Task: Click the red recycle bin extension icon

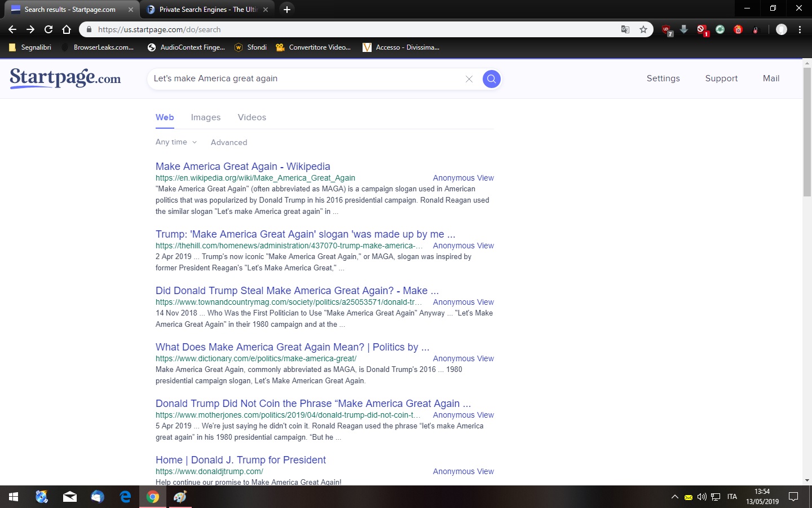Action: [x=738, y=29]
